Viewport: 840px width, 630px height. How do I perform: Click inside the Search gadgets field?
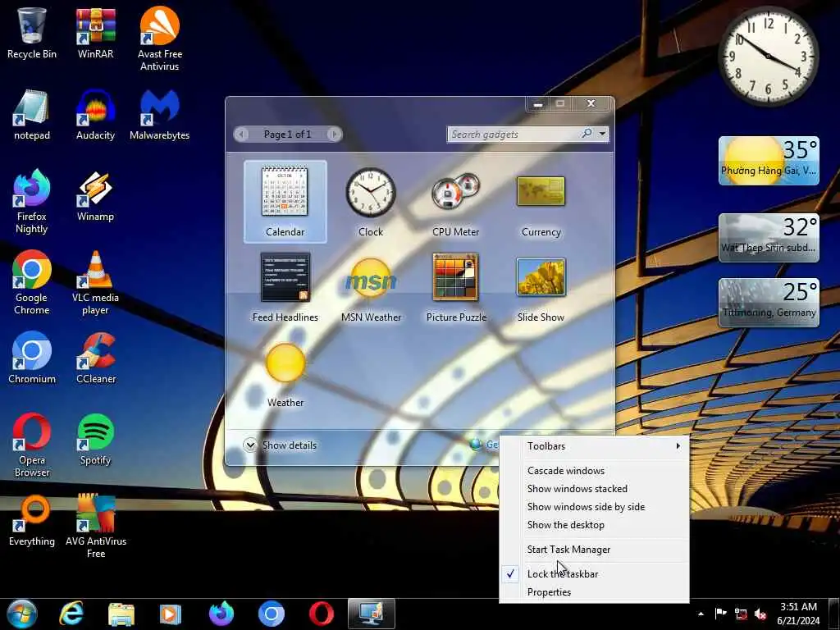coord(514,135)
